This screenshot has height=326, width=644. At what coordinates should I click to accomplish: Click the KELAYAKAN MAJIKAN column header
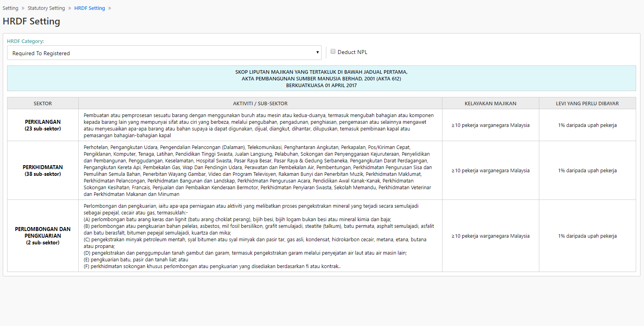point(490,103)
